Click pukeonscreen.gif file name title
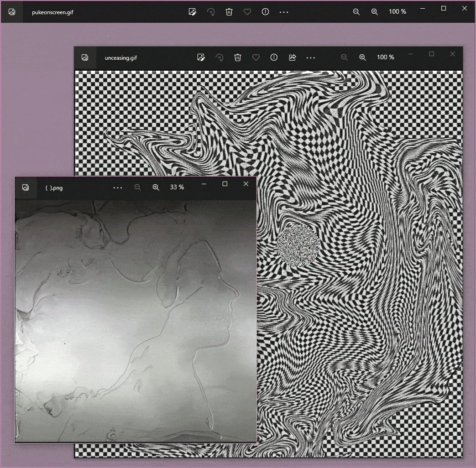 52,12
